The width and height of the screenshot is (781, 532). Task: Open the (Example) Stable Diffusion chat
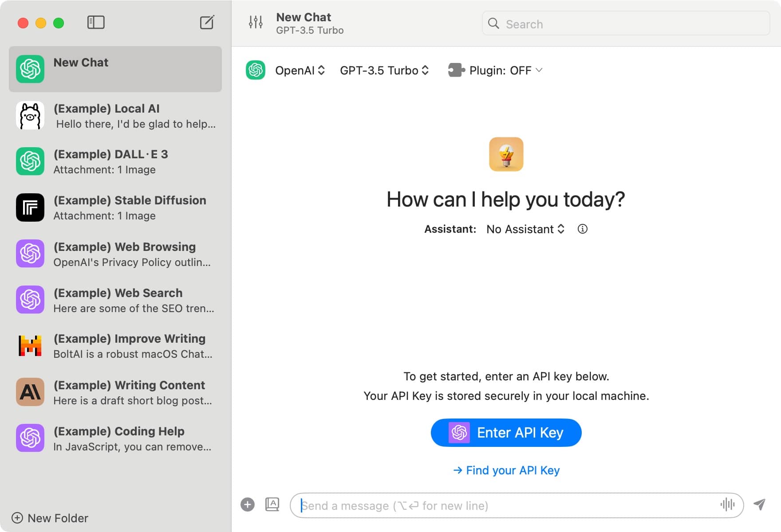coord(115,207)
